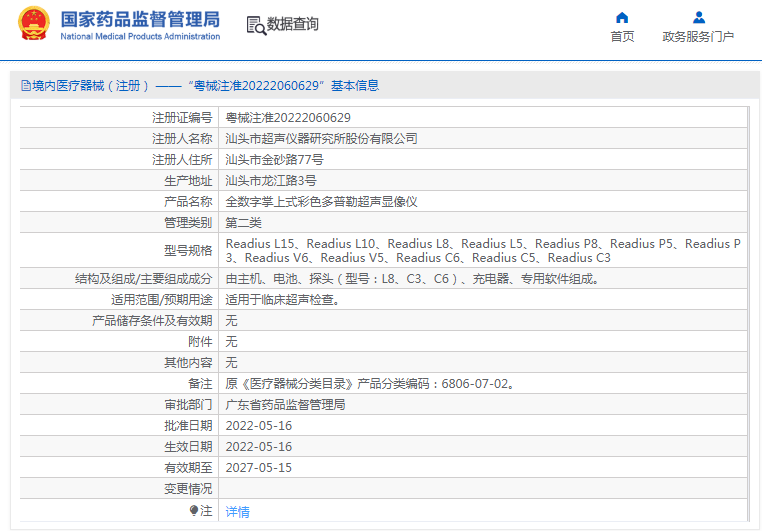Image resolution: width=762 pixels, height=531 pixels.
Task: Click the 数据查询 label
Action: click(x=293, y=24)
